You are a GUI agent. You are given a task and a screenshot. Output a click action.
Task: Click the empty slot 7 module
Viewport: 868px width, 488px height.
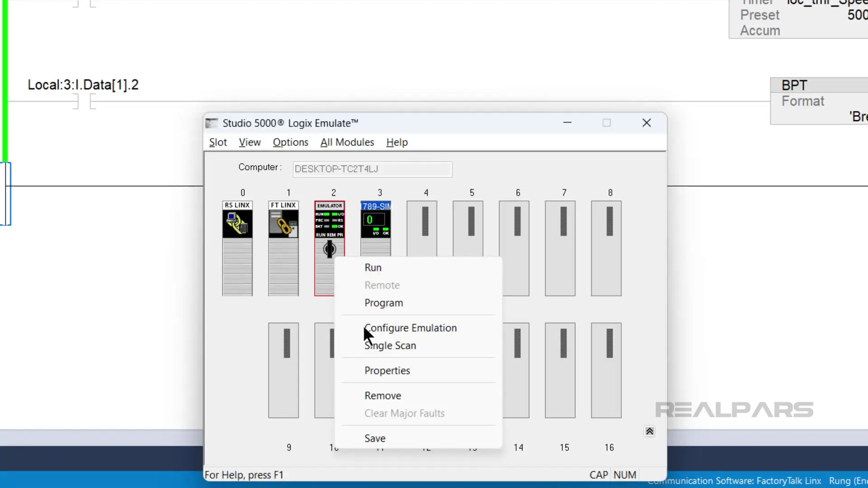click(x=560, y=248)
